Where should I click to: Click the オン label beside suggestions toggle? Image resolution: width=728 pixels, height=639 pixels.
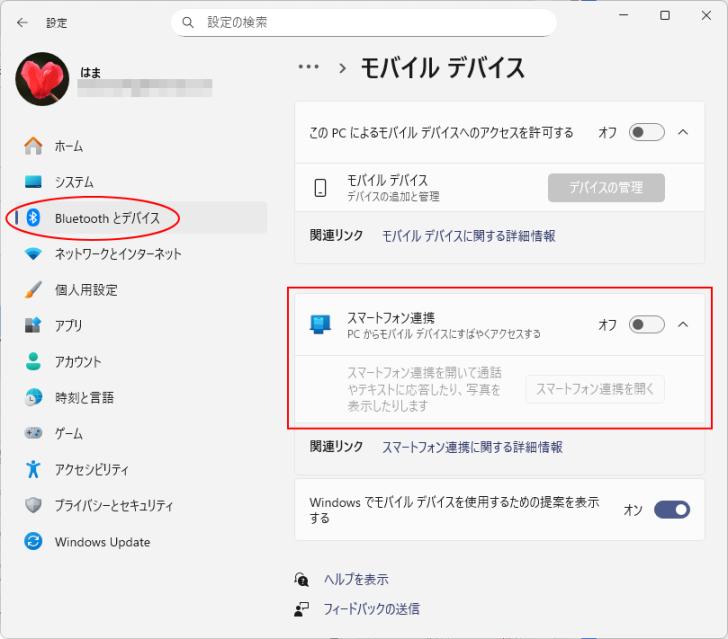click(x=633, y=509)
